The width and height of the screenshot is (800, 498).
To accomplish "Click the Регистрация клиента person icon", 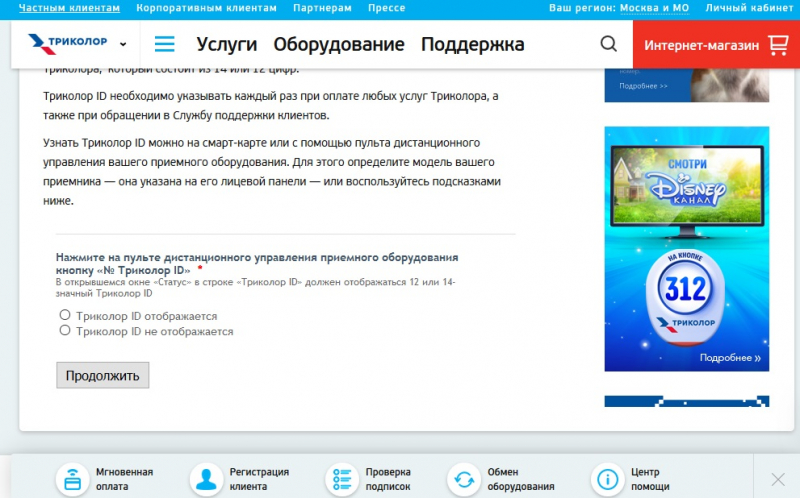I will pyautogui.click(x=206, y=479).
